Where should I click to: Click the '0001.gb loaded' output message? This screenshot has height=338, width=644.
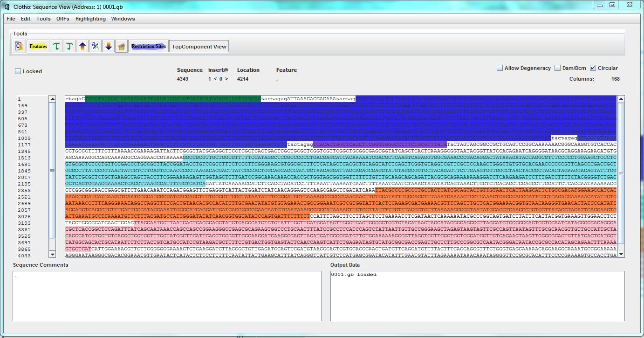(354, 275)
